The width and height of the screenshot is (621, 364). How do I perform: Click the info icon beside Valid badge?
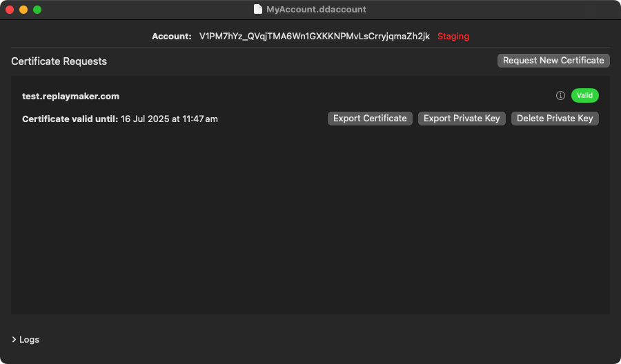(x=560, y=96)
